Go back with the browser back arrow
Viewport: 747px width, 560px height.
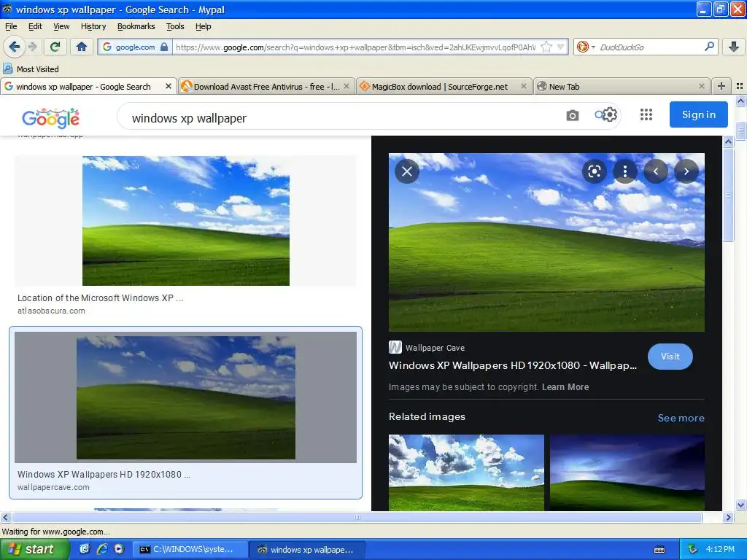click(x=14, y=47)
